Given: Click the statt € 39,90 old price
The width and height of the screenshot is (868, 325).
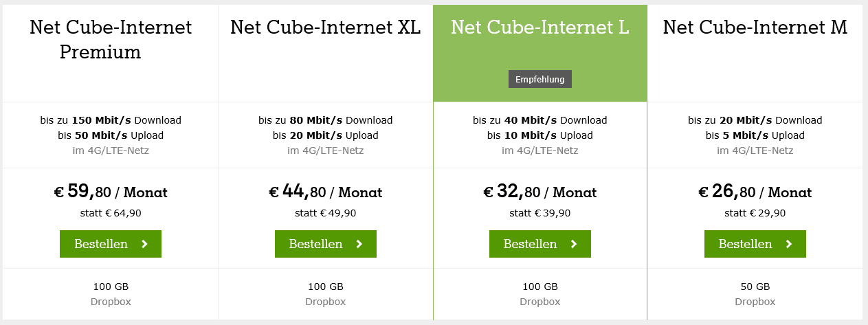Looking at the screenshot, I should point(539,213).
